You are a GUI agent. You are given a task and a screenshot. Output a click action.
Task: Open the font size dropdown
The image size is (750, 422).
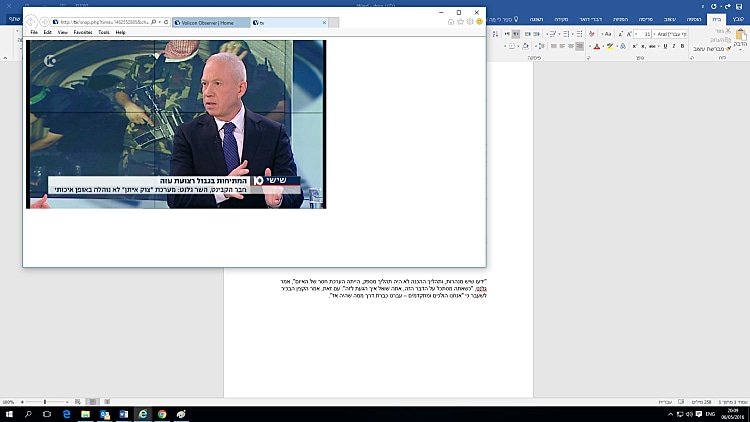638,33
